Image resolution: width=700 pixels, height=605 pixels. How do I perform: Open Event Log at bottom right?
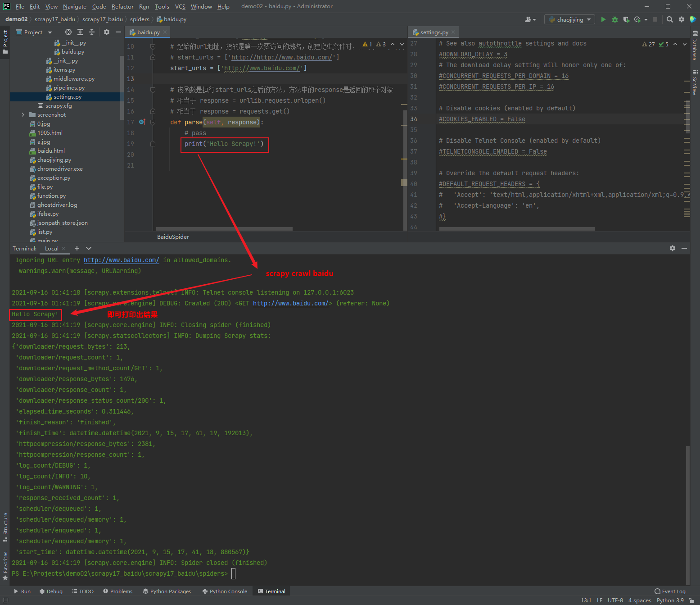pyautogui.click(x=670, y=591)
